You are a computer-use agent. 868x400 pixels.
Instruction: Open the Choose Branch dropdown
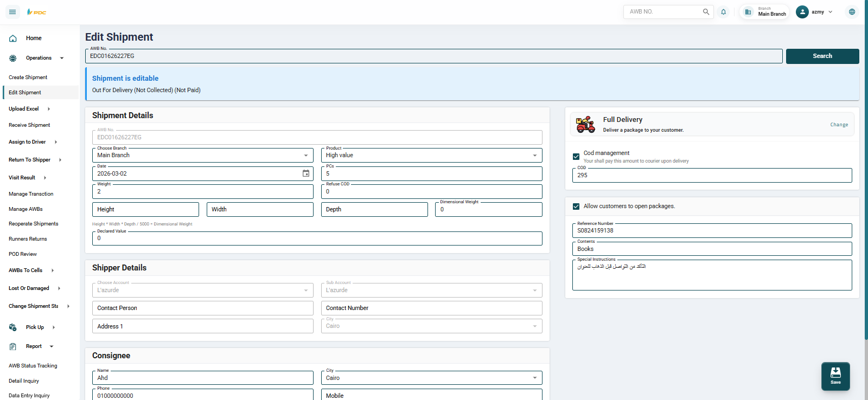coord(203,155)
